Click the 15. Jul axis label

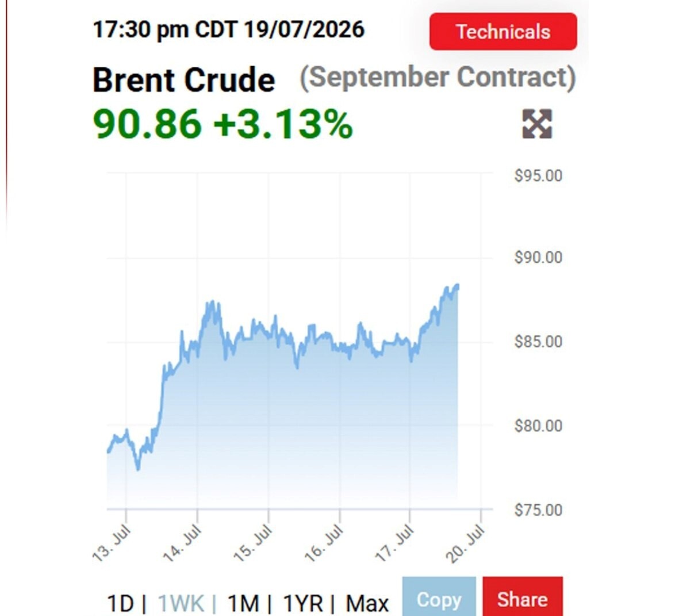tap(253, 543)
